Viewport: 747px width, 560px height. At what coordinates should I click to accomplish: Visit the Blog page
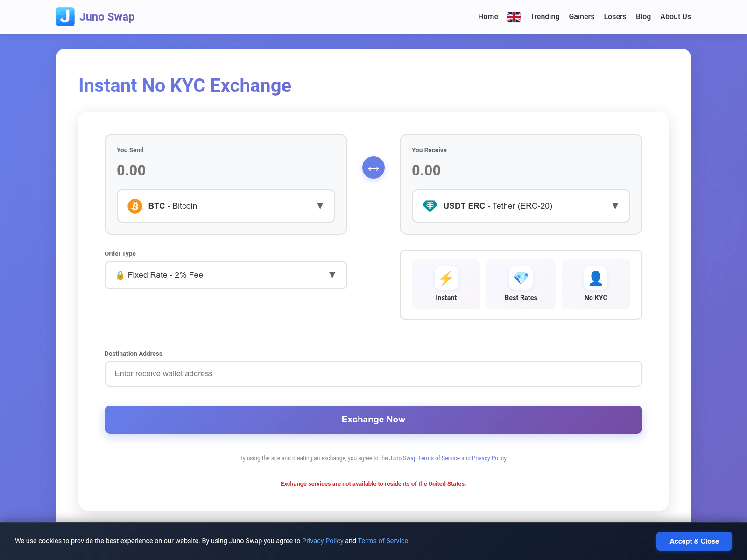coord(643,17)
